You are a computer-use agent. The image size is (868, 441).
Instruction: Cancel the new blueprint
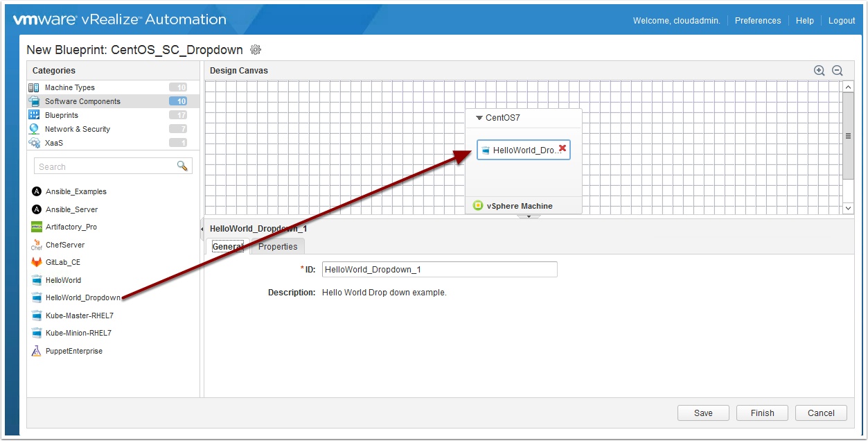click(x=821, y=413)
